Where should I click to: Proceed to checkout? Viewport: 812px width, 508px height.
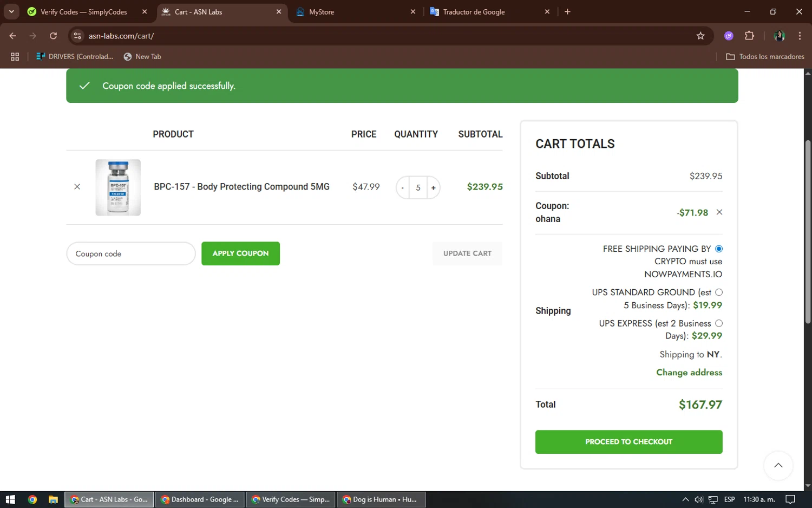[628, 442]
